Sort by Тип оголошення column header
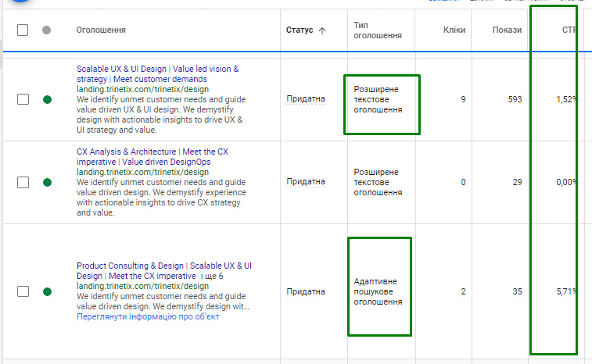 point(378,30)
